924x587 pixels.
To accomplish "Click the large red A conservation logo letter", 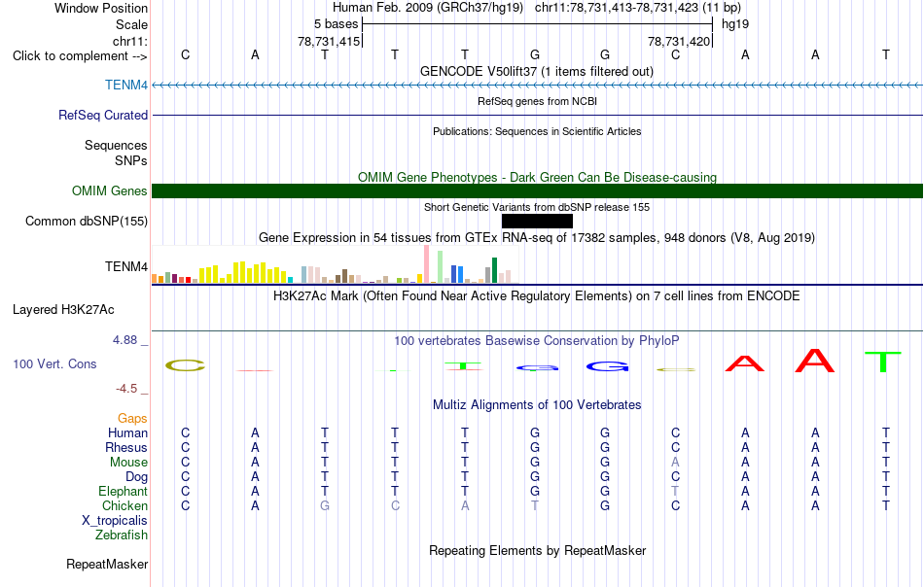I will (815, 361).
